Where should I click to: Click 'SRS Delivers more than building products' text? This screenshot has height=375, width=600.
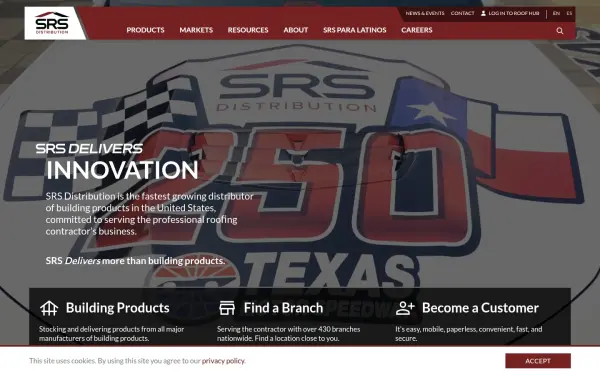tap(135, 261)
